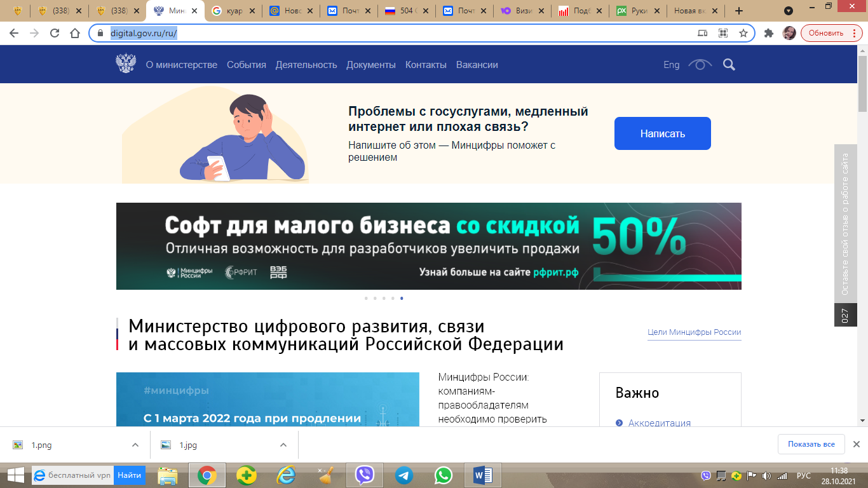Open the 'О министерстве' menu

pyautogui.click(x=182, y=65)
